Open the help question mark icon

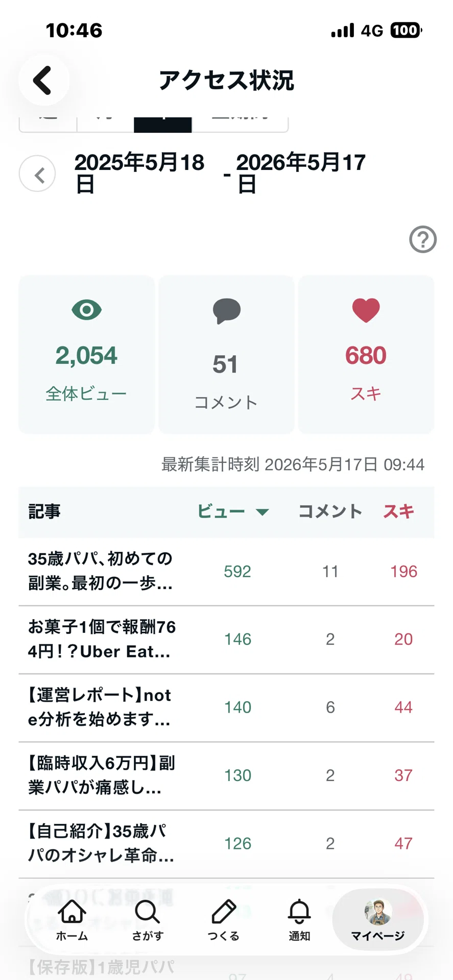423,239
